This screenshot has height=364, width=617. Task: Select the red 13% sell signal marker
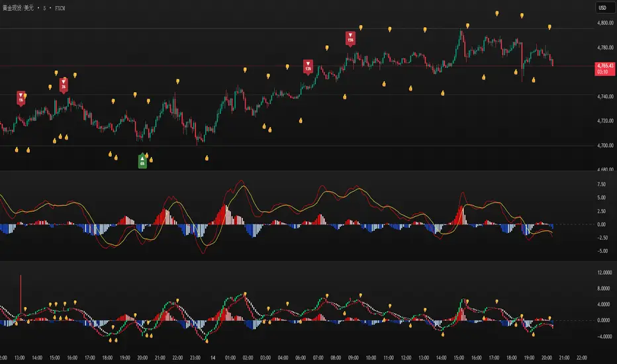(x=308, y=67)
